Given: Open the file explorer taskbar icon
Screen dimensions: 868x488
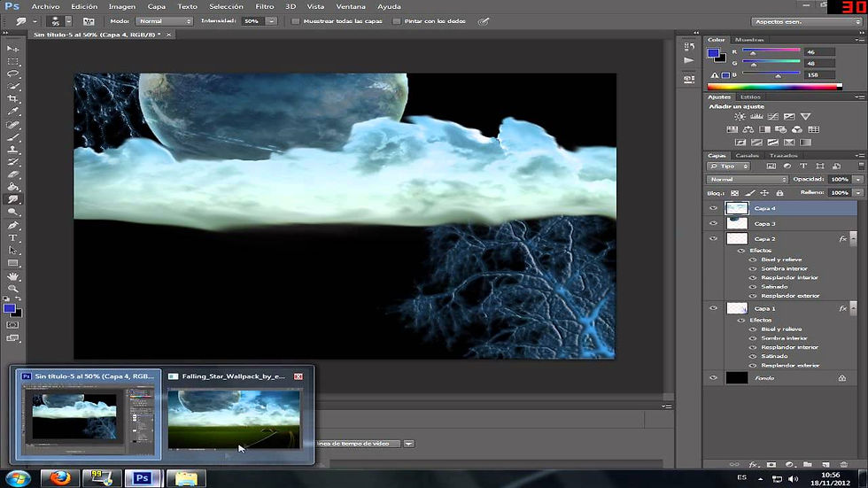Looking at the screenshot, I should tap(187, 478).
